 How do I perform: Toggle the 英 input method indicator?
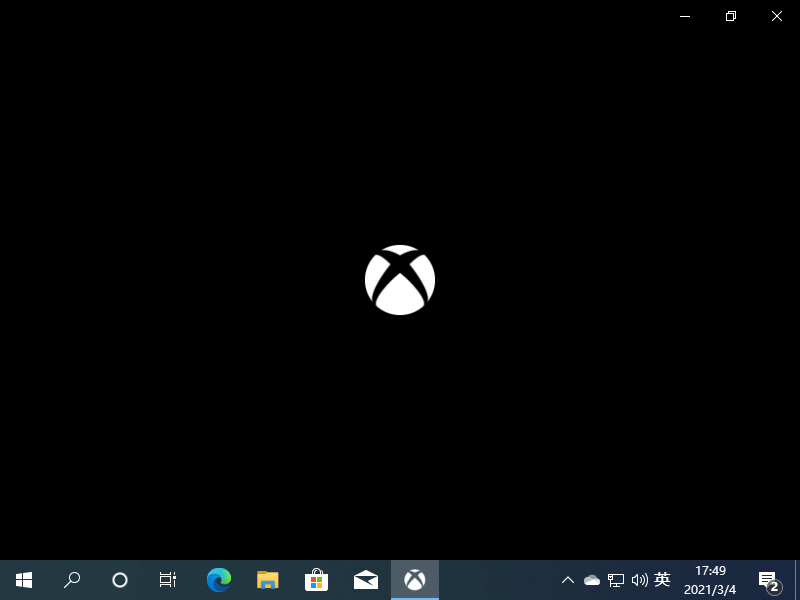(662, 580)
